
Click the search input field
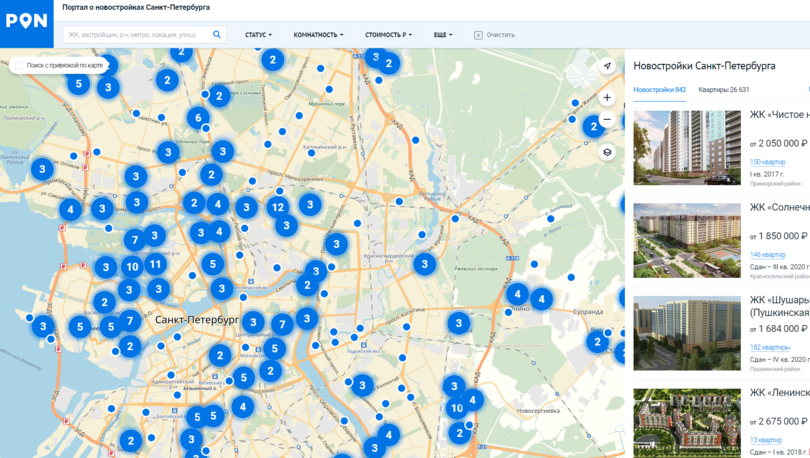135,35
